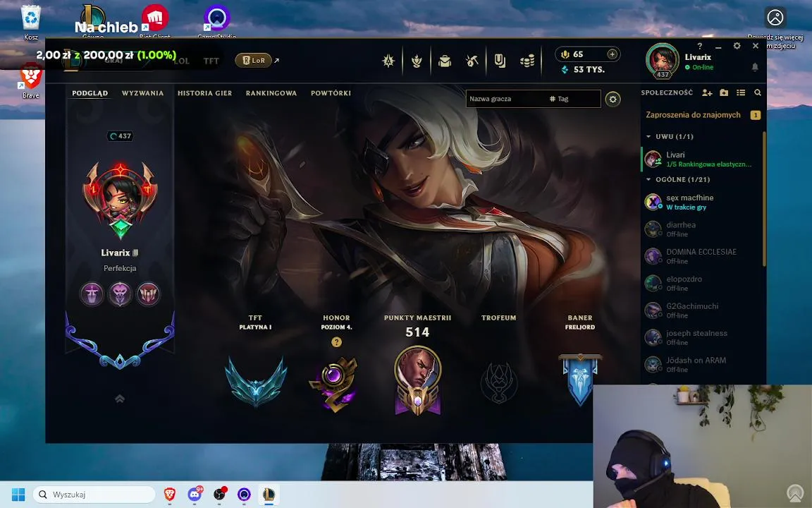Open notifications bell icon
The height and width of the screenshot is (508, 812).
(755, 67)
